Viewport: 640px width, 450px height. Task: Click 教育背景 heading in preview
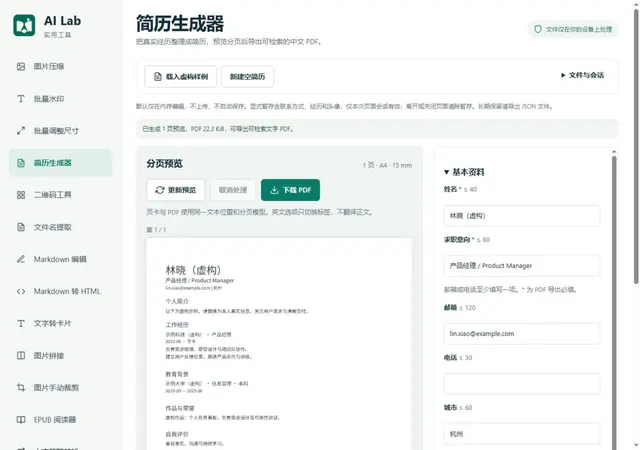[177, 374]
